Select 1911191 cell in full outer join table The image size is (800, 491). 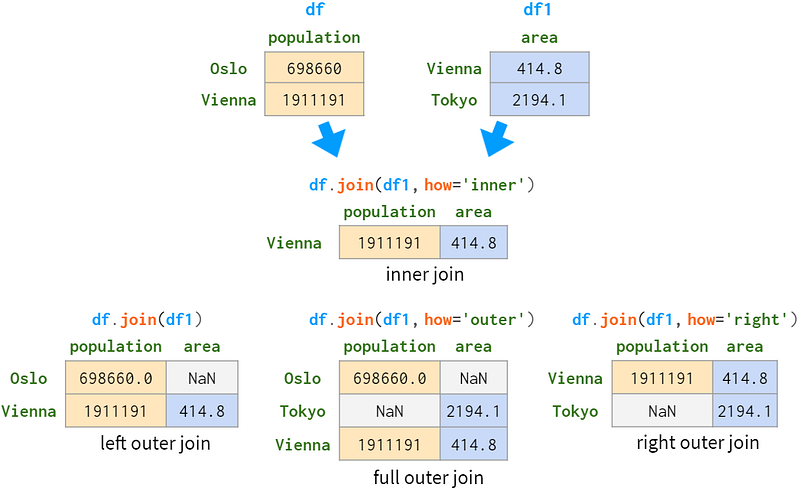click(x=389, y=444)
